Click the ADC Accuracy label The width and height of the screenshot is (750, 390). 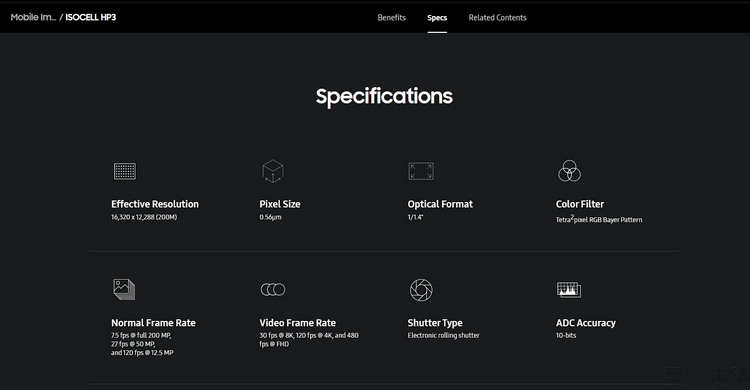click(x=585, y=323)
